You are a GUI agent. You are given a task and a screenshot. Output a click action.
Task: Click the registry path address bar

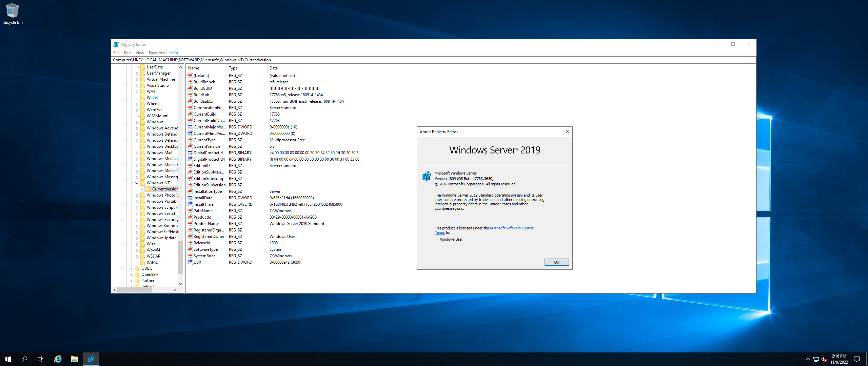pos(433,60)
